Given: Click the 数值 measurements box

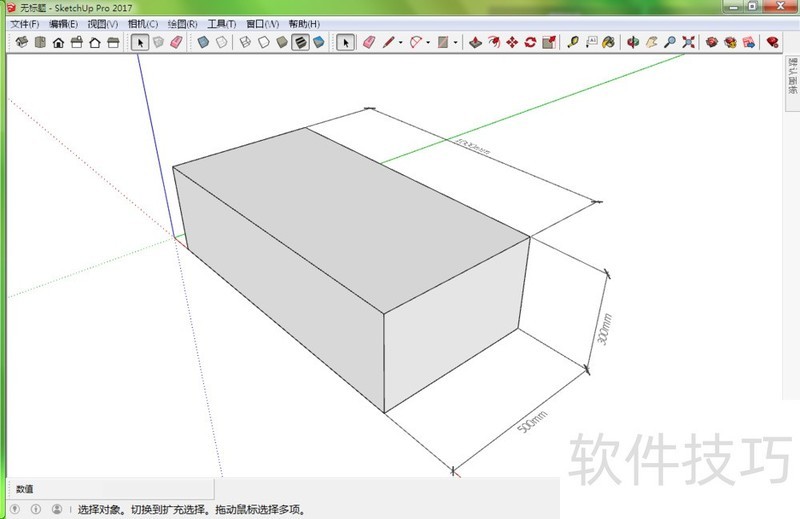Looking at the screenshot, I should click(x=111, y=489).
